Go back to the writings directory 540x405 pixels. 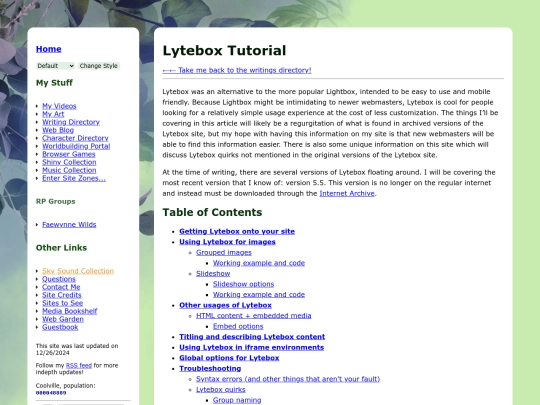[237, 70]
